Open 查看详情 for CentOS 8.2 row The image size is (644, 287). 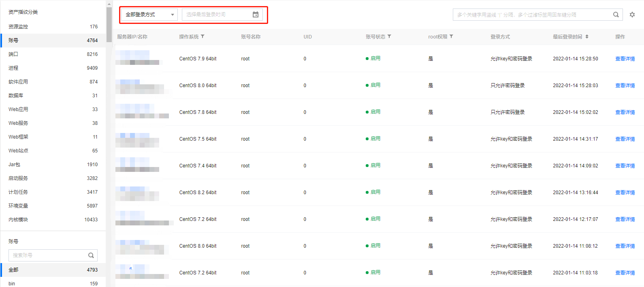coord(625,193)
